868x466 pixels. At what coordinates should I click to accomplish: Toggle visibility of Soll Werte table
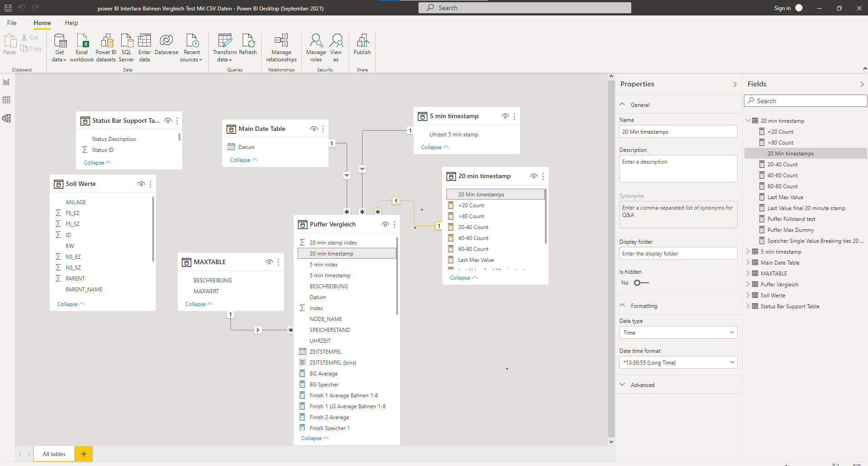pyautogui.click(x=141, y=184)
